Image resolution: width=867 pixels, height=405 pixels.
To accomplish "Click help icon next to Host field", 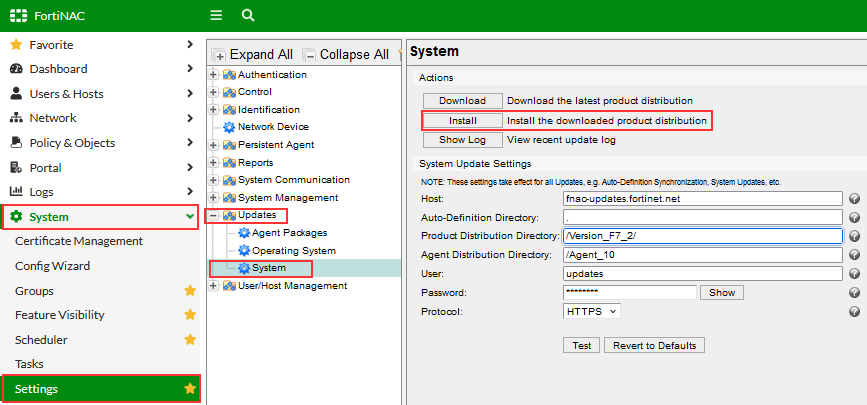I will tap(855, 199).
